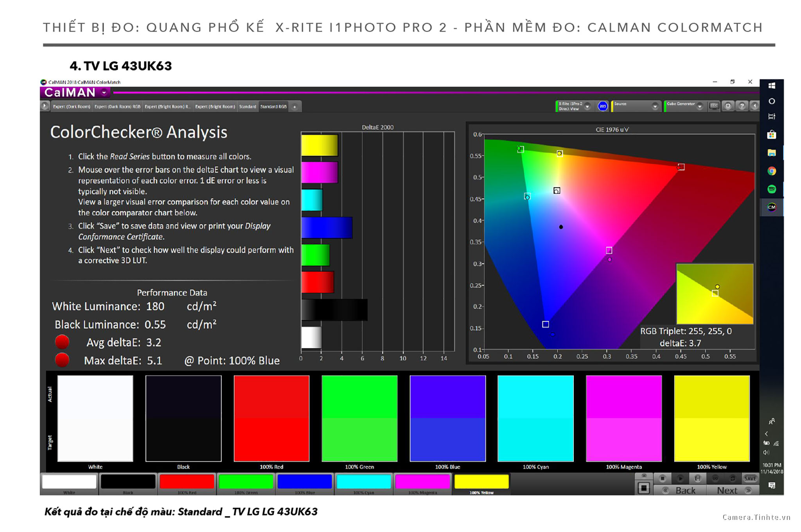This screenshot has width=801, height=532.
Task: Expand the pattern panel up arrow
Action: [x=644, y=476]
